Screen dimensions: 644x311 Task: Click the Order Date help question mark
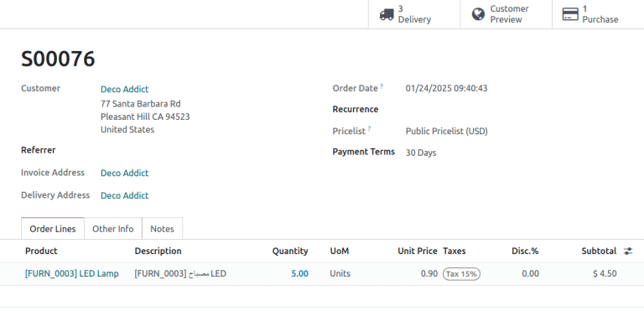coord(382,86)
